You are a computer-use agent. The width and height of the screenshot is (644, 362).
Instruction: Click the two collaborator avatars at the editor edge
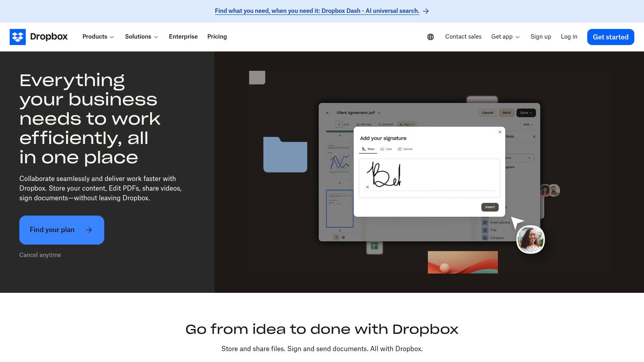[x=550, y=190]
